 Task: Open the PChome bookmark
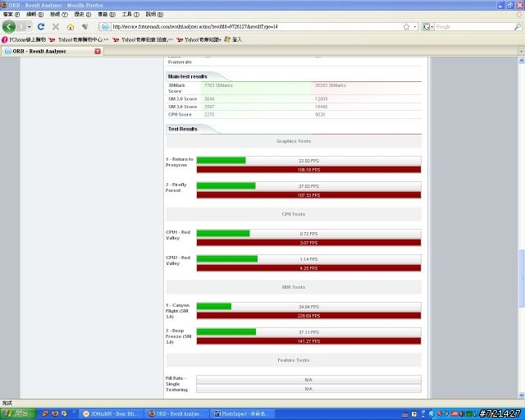click(x=24, y=39)
